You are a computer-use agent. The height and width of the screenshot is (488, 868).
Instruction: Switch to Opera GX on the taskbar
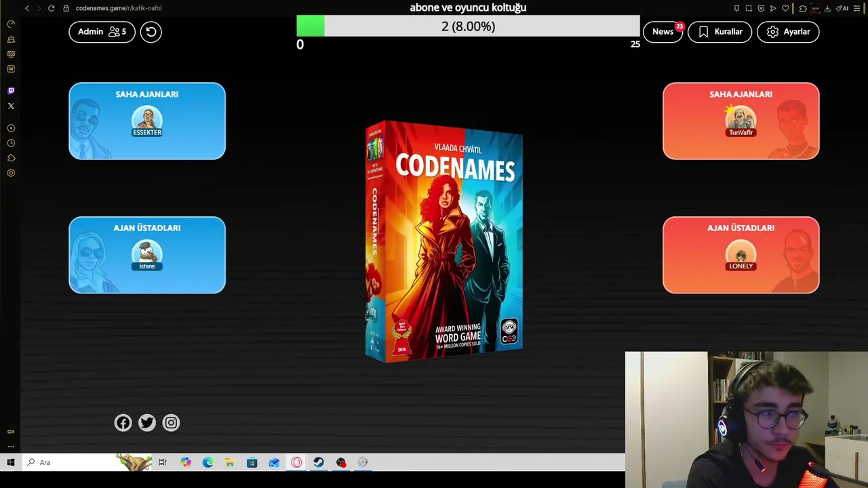pos(296,462)
